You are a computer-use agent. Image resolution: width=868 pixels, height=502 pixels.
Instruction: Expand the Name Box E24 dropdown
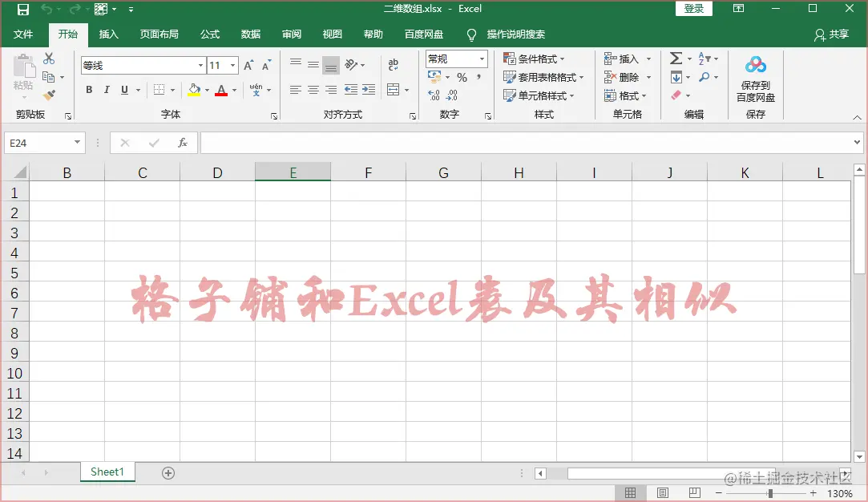(x=77, y=143)
